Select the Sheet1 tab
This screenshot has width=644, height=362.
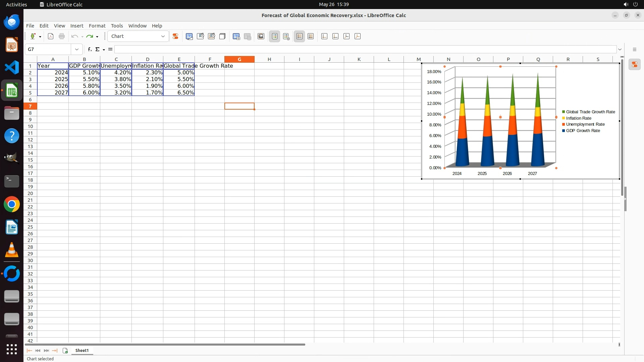82,350
